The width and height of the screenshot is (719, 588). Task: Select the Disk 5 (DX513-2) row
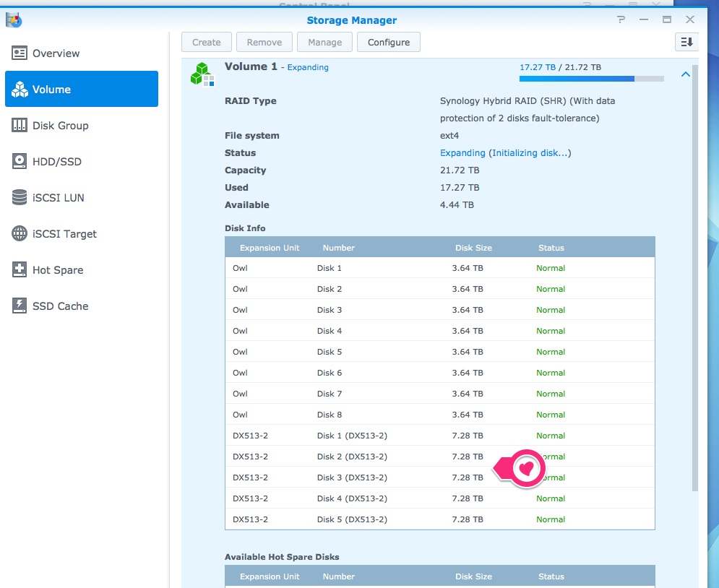440,519
